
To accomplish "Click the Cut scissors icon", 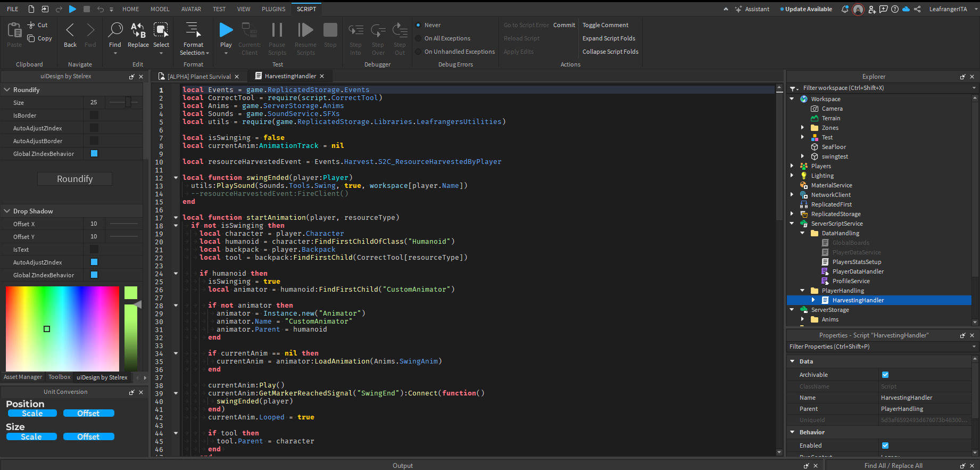I will 31,25.
